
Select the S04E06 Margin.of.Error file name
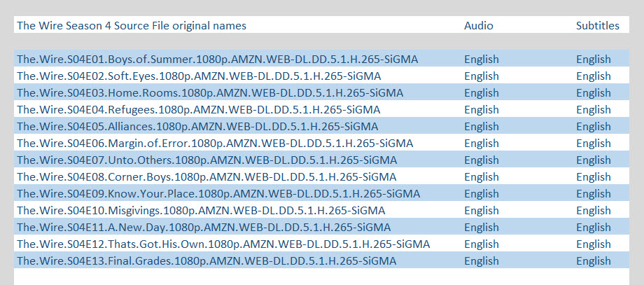(x=215, y=144)
